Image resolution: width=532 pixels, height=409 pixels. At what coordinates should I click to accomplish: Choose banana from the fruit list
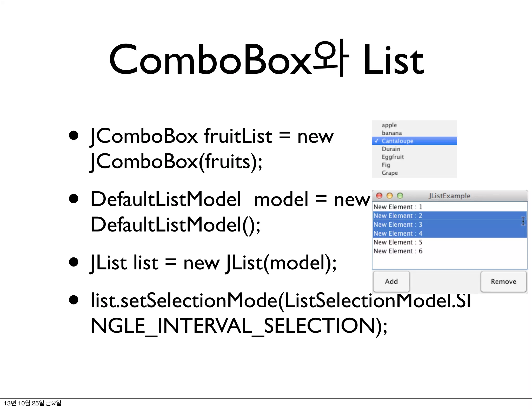414,133
